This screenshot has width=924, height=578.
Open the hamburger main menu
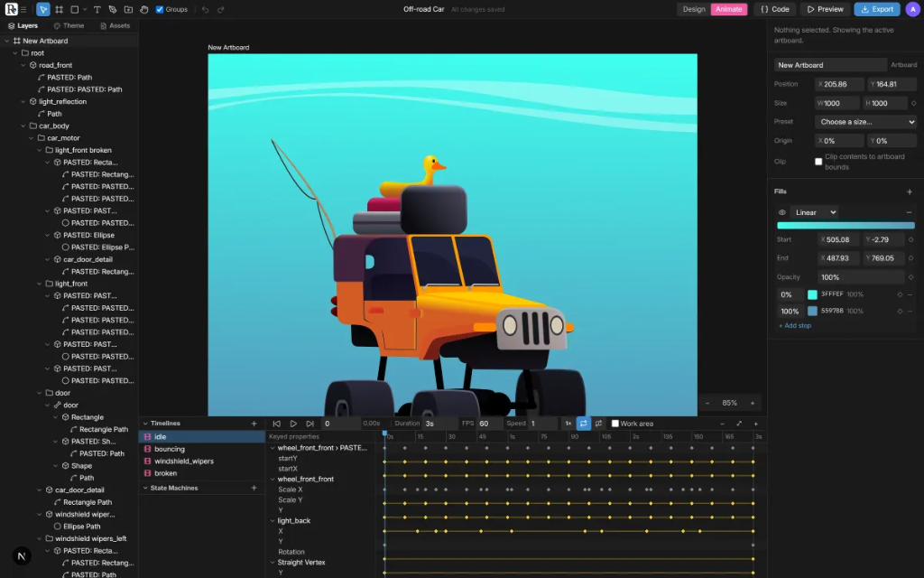tap(23, 9)
